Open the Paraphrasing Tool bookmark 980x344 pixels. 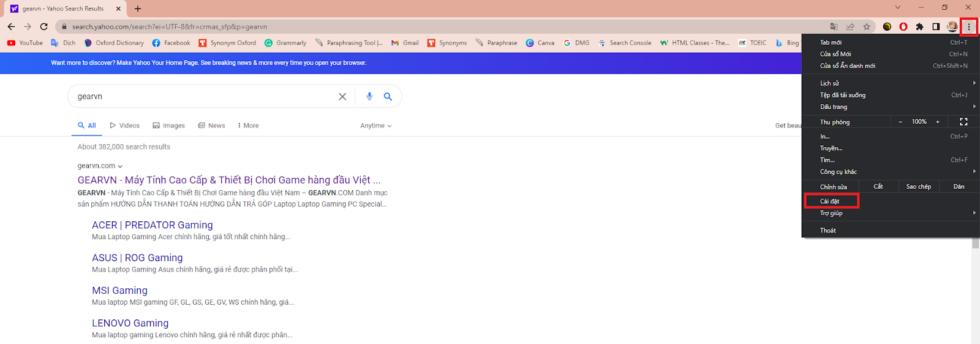(349, 43)
